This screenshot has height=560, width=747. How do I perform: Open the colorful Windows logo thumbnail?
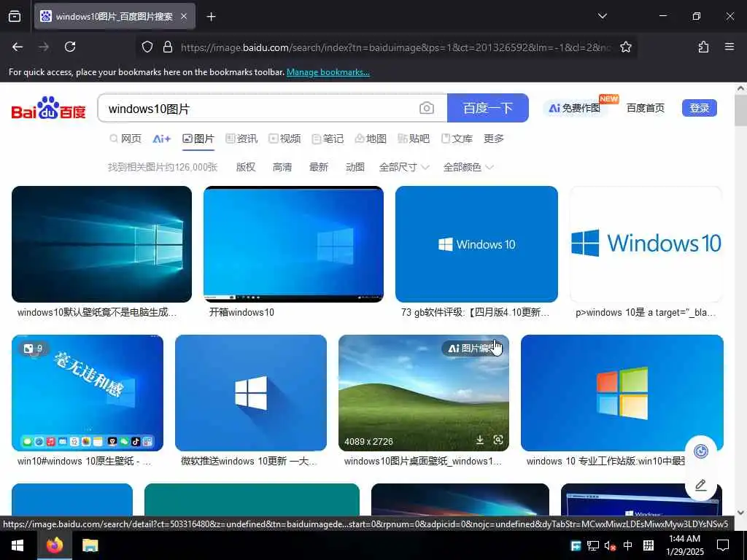point(622,393)
